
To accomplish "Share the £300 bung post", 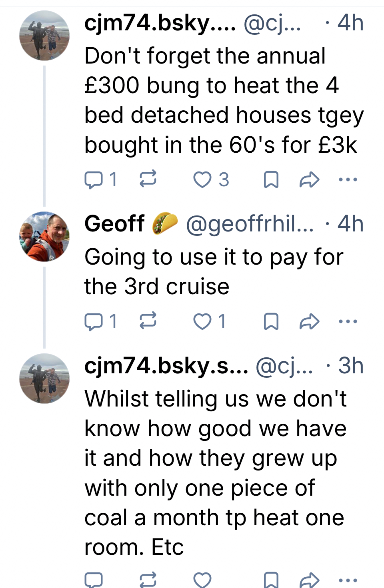I will (x=309, y=180).
